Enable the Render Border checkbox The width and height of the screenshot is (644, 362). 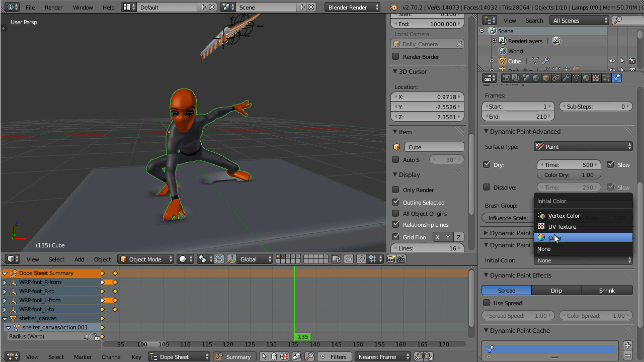coord(395,56)
